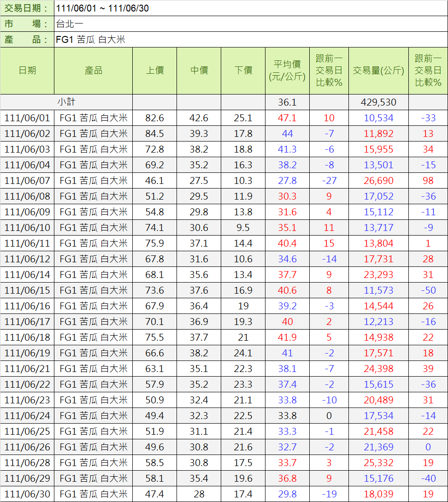The height and width of the screenshot is (502, 448).
Task: Click the upper price 84.5
Action: coord(154,134)
